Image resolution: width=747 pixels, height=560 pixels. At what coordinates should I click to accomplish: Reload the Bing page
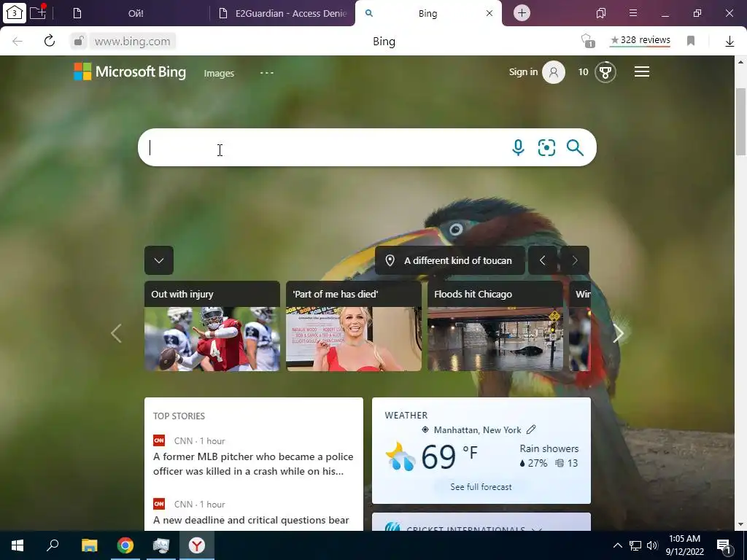click(x=50, y=41)
